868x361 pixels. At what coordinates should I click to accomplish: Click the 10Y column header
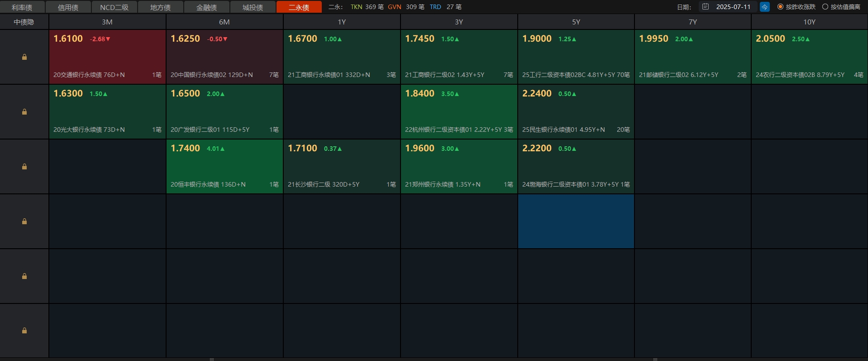tap(810, 22)
